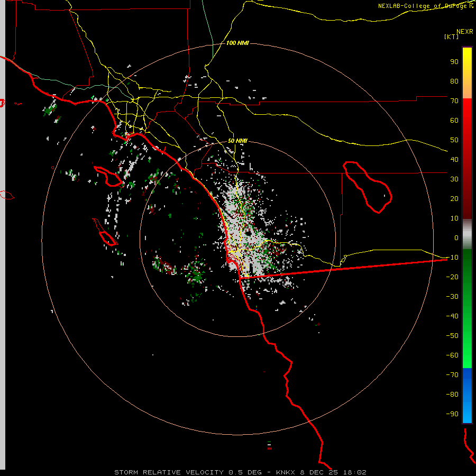The height and width of the screenshot is (476, 476).
Task: Click the 90 value on velocity scale
Action: coord(454,62)
